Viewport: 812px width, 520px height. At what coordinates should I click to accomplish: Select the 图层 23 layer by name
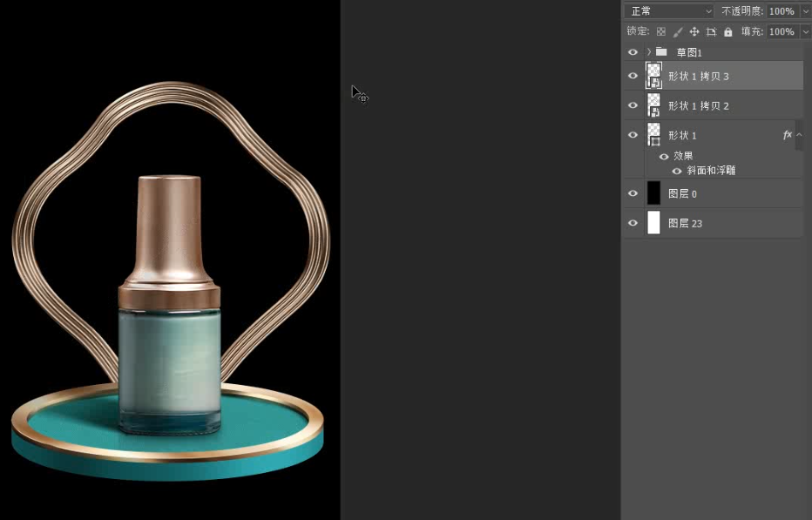685,224
